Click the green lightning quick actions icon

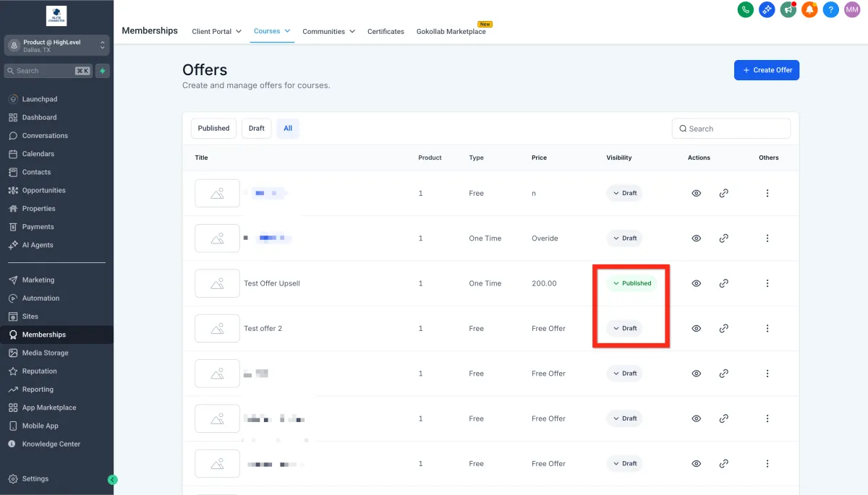tap(103, 71)
